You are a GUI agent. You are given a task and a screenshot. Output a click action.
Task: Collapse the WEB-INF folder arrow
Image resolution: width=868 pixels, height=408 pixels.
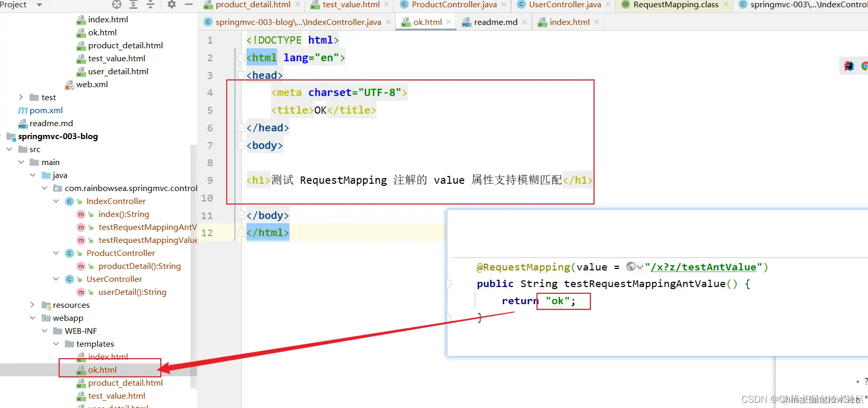click(45, 331)
